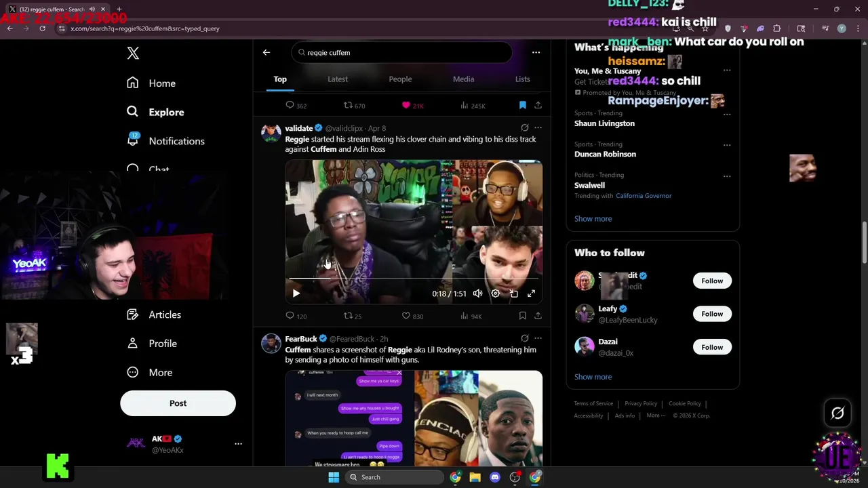
Task: Show more under Who to follow
Action: click(593, 377)
